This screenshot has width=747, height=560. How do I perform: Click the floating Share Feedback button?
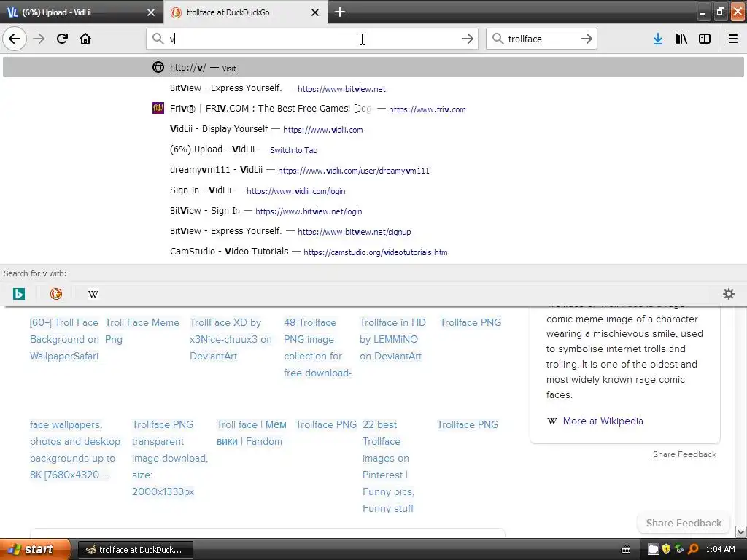[684, 523]
